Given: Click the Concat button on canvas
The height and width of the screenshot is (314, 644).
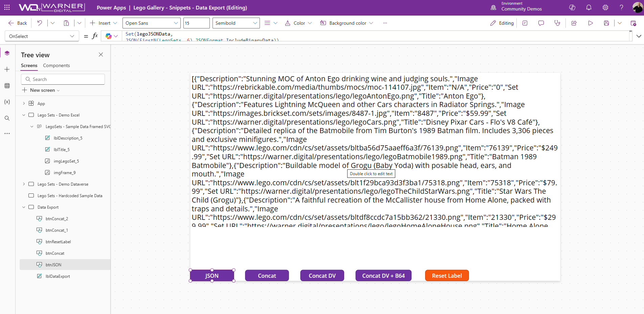Looking at the screenshot, I should pos(267,276).
